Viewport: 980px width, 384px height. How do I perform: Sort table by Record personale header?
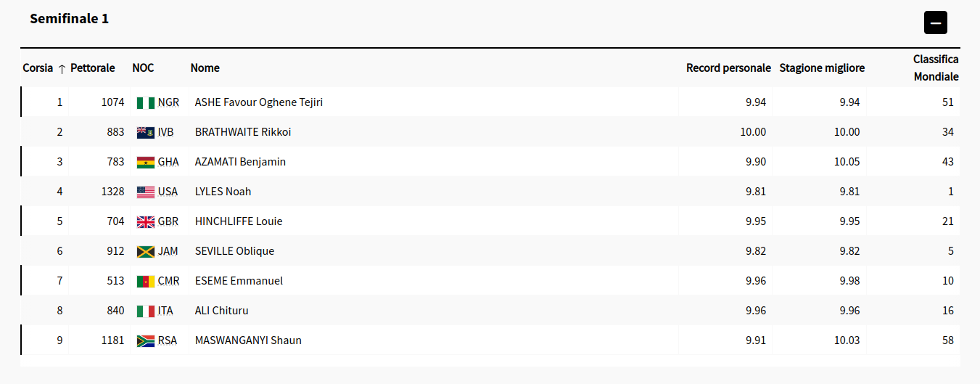728,68
